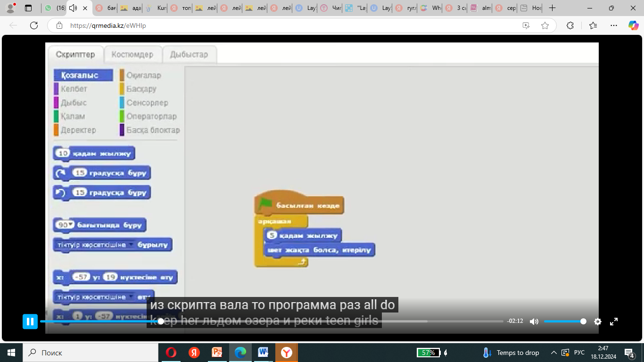Mute the video player volume icon
This screenshot has width=644, height=362.
534,321
